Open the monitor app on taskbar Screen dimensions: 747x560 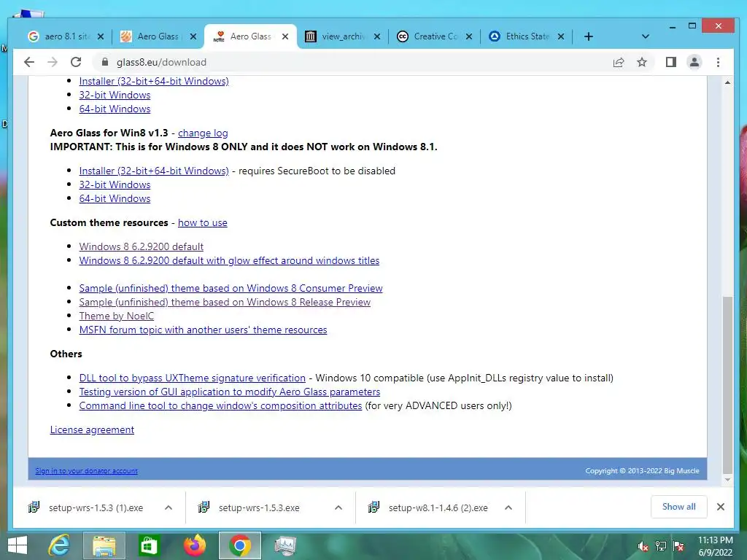tap(285, 545)
